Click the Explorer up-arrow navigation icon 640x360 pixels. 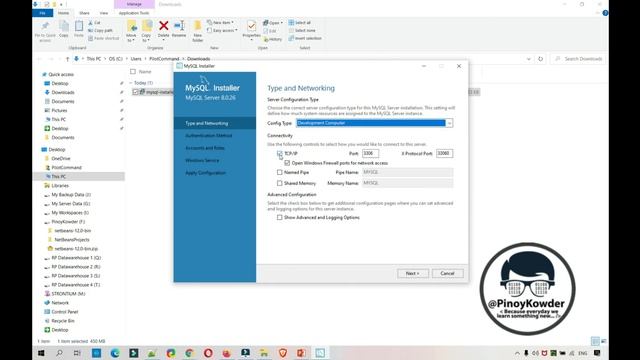pyautogui.click(x=67, y=59)
